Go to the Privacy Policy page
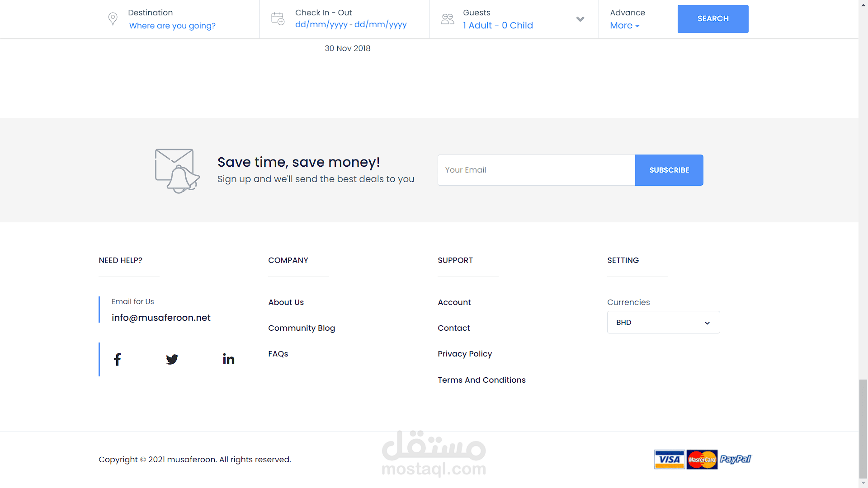Screen dimensions: 868x488 click(465, 354)
